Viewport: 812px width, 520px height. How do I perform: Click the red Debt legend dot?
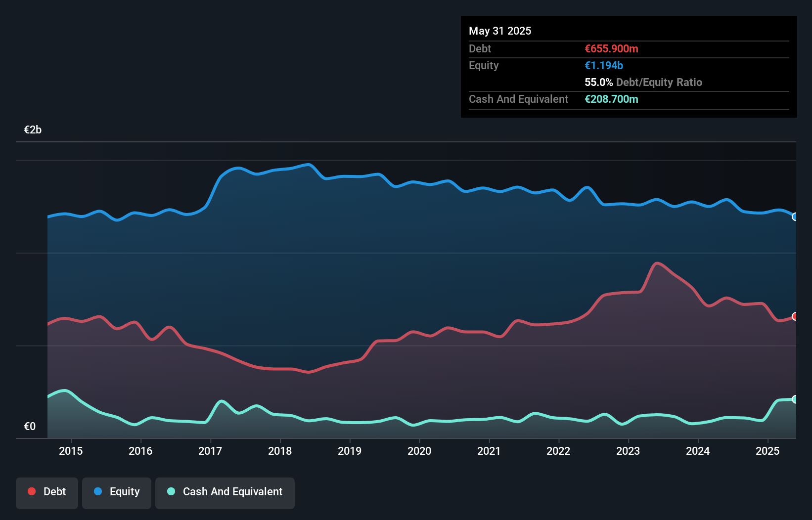coord(31,491)
